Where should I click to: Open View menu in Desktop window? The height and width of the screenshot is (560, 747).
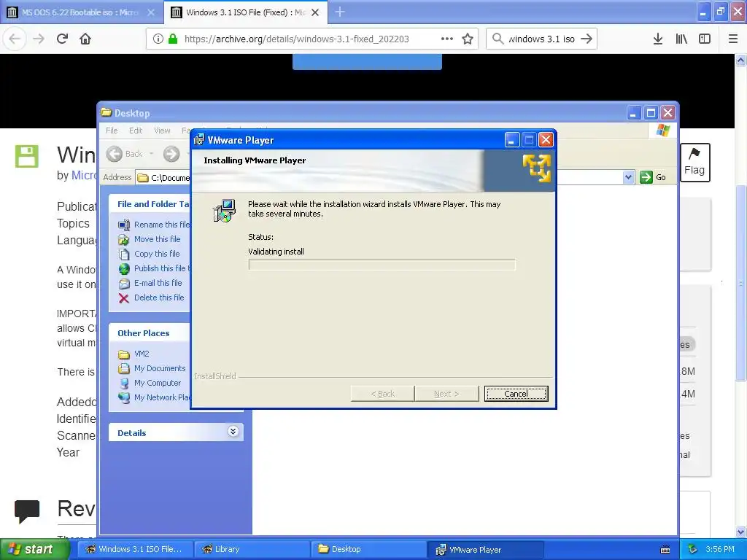click(x=162, y=131)
